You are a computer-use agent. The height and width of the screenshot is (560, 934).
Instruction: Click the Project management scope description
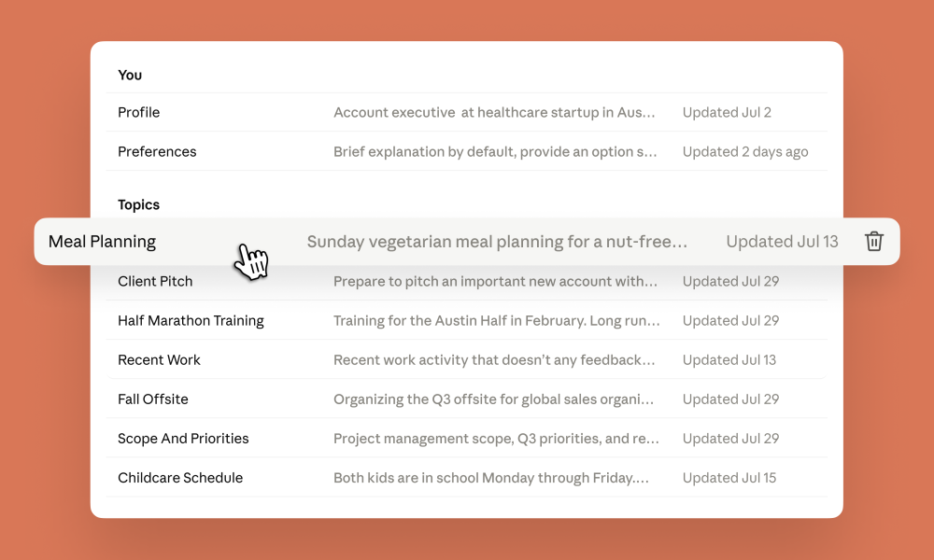[496, 439]
